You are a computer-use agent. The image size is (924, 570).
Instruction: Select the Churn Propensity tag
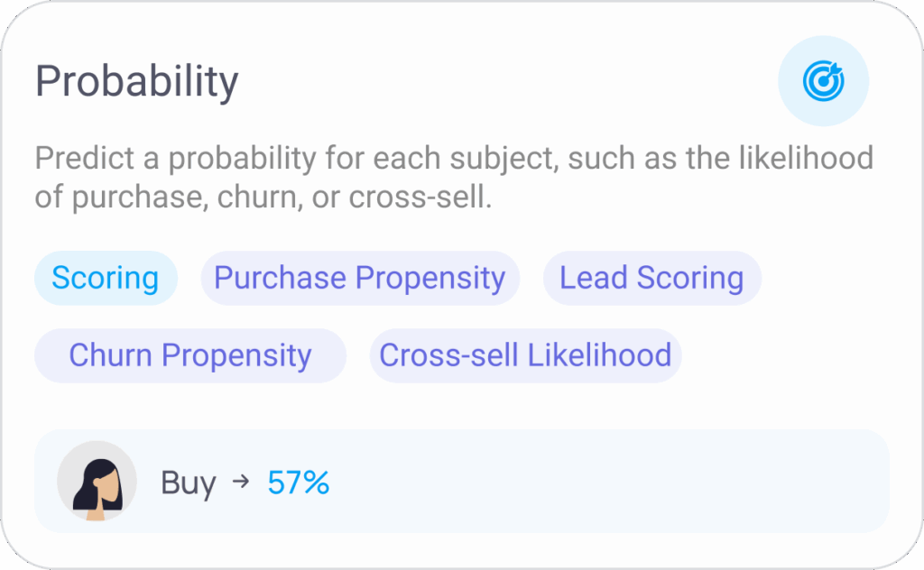pos(189,355)
